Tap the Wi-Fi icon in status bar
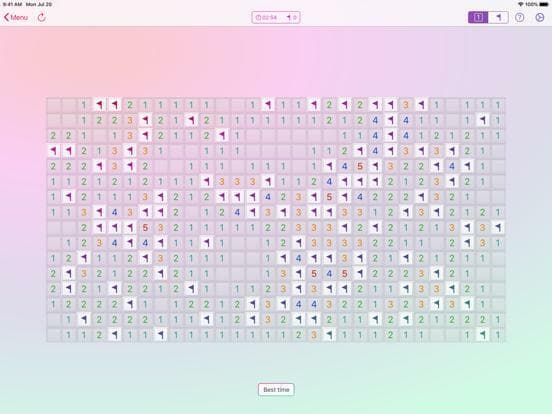 click(521, 4)
